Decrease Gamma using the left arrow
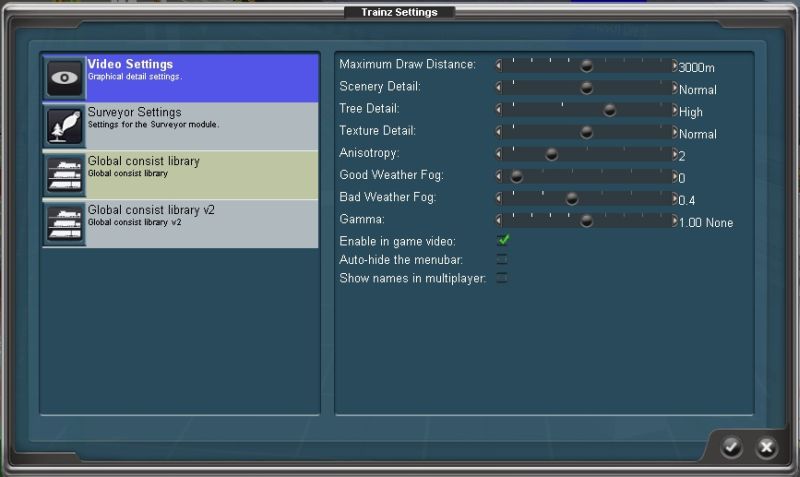 [x=499, y=220]
